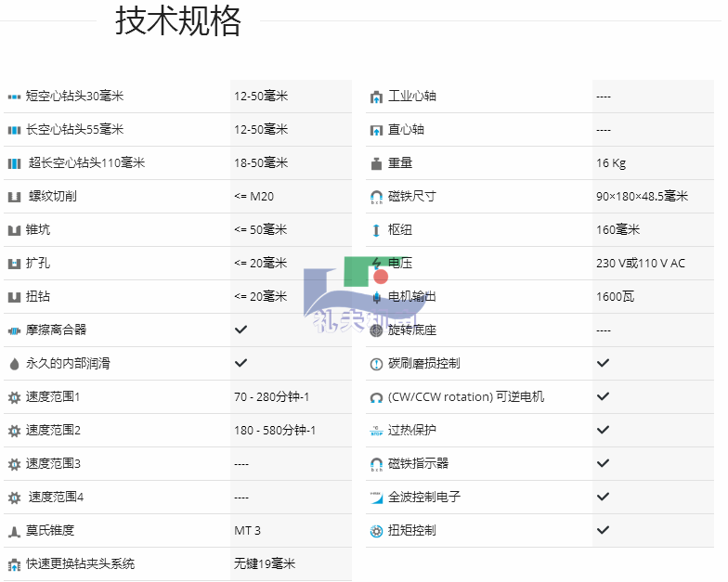This screenshot has height=582, width=728.
Task: Click the weight icon beside 重量
Action: (376, 163)
